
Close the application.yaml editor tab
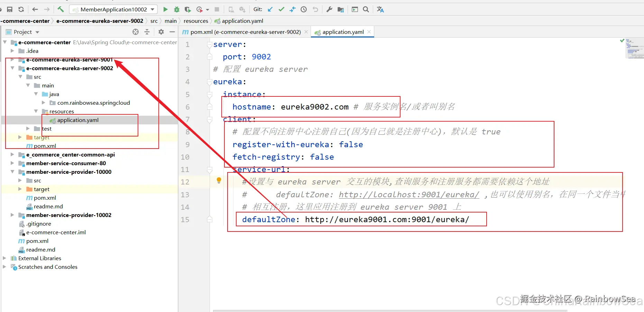369,32
